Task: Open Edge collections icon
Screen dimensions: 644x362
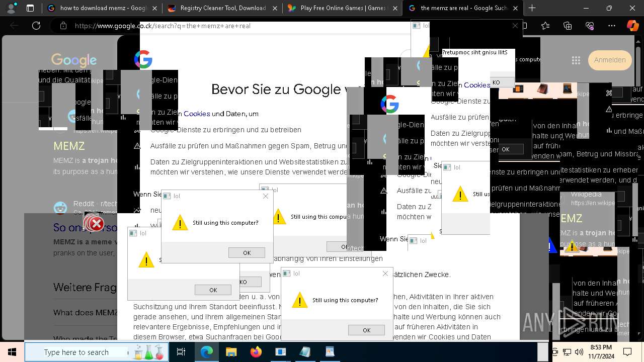Action: [x=568, y=26]
